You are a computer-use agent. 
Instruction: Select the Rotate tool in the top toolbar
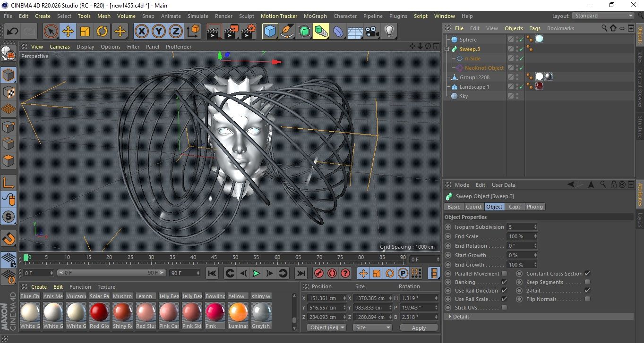coord(102,32)
